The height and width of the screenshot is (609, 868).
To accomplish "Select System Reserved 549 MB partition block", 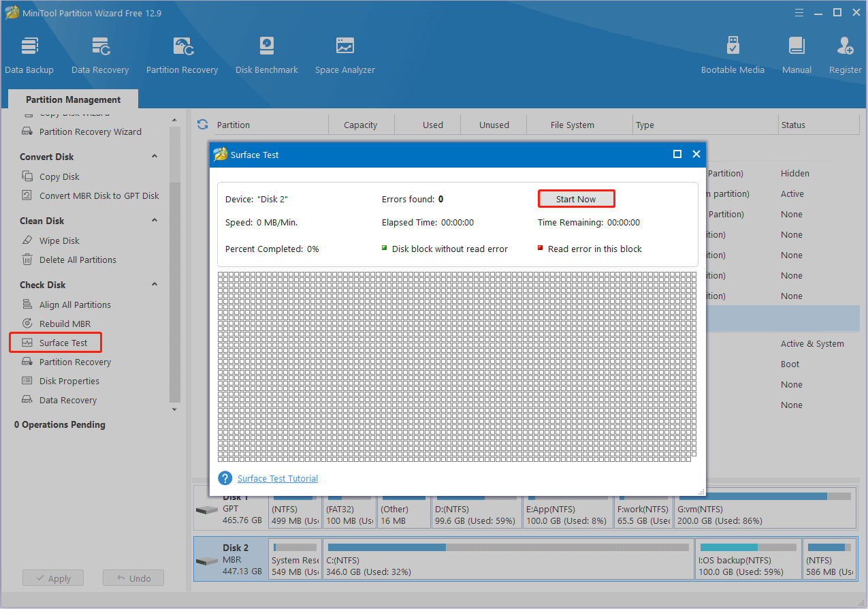I will pyautogui.click(x=295, y=559).
